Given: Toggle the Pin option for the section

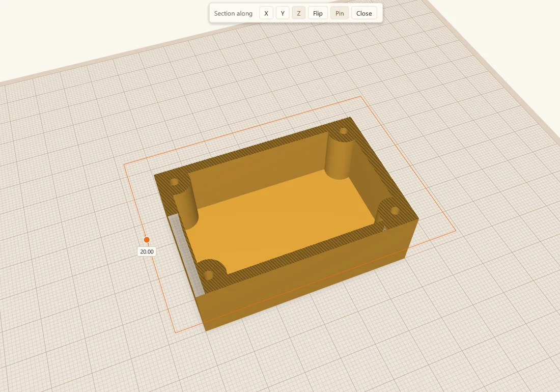Looking at the screenshot, I should click(x=340, y=13).
